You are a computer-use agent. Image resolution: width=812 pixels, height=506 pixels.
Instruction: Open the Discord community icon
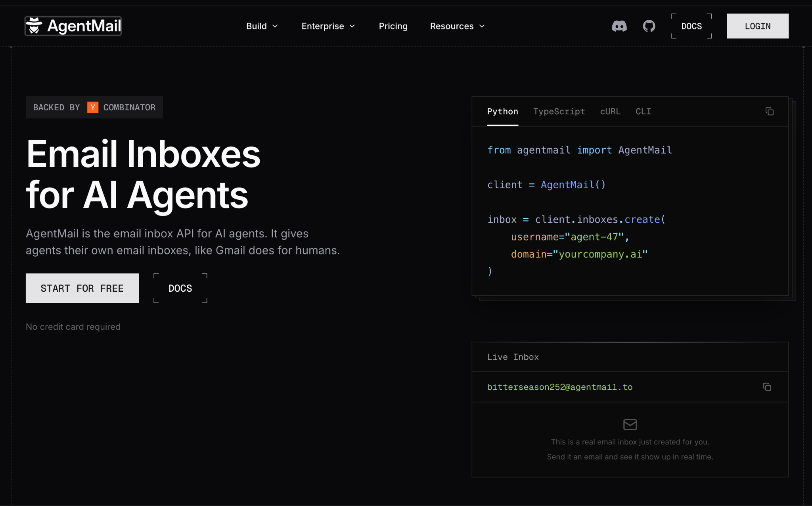tap(619, 26)
